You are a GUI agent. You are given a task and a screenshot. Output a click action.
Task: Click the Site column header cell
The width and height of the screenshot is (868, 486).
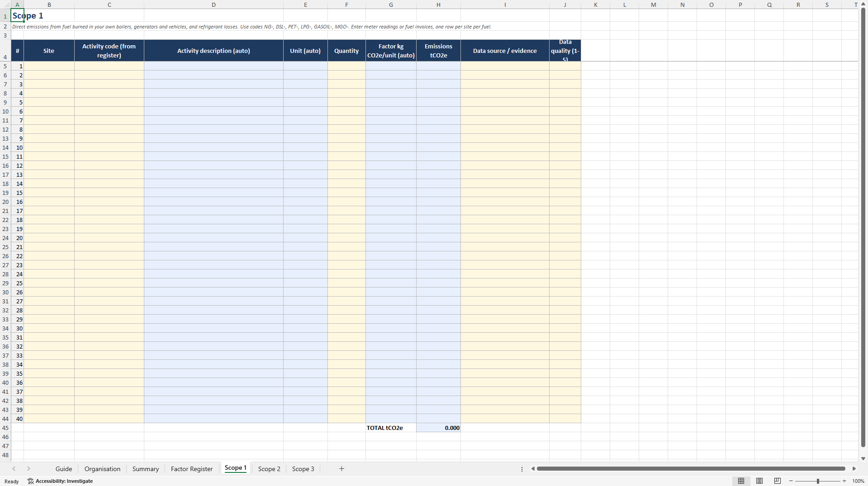pos(49,51)
